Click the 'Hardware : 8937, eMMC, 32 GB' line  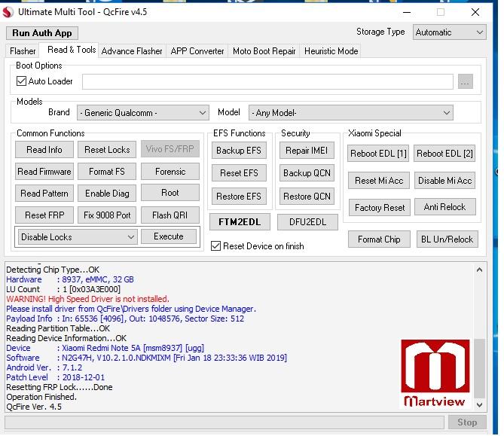coord(70,279)
